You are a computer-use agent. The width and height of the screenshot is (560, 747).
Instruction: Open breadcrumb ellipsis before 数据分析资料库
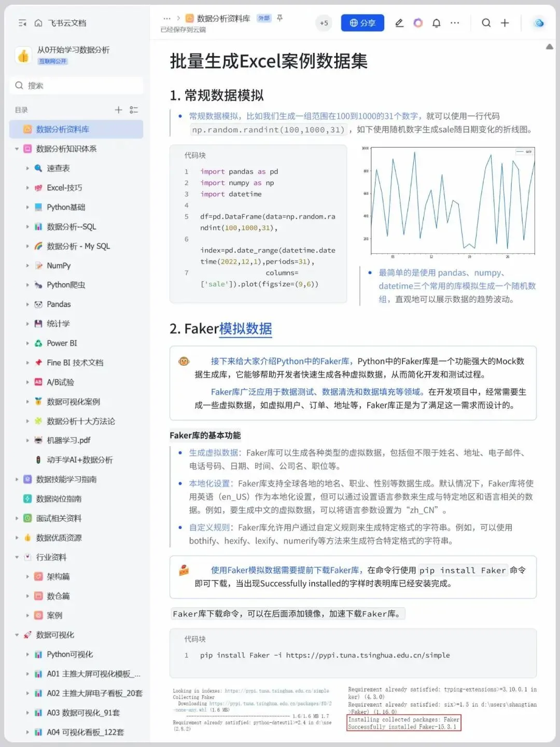point(167,18)
